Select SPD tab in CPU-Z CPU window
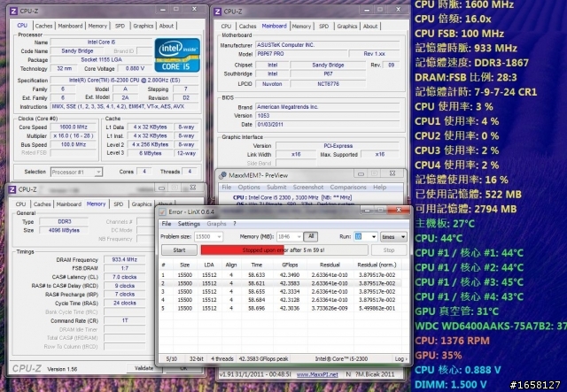 120,26
